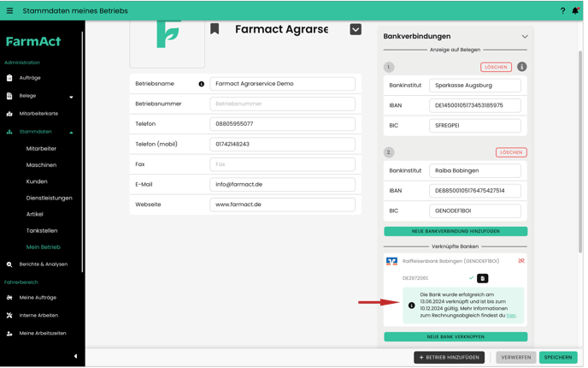Click the Meine Arbeitszeiten person icon

click(x=9, y=334)
